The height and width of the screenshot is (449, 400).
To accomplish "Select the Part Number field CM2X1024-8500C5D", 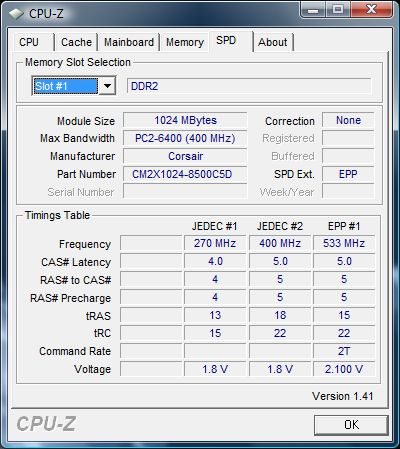I will click(185, 174).
